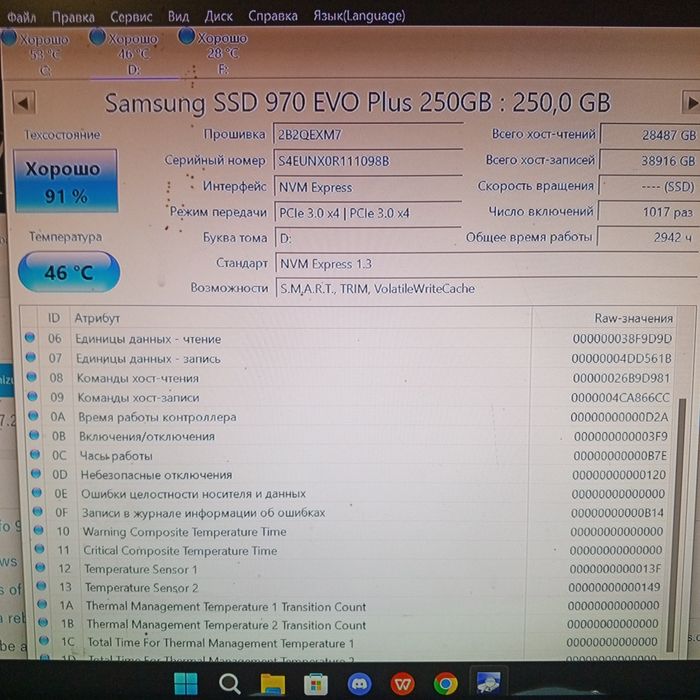Open Google Chrome from taskbar
The image size is (700, 700).
[x=446, y=683]
